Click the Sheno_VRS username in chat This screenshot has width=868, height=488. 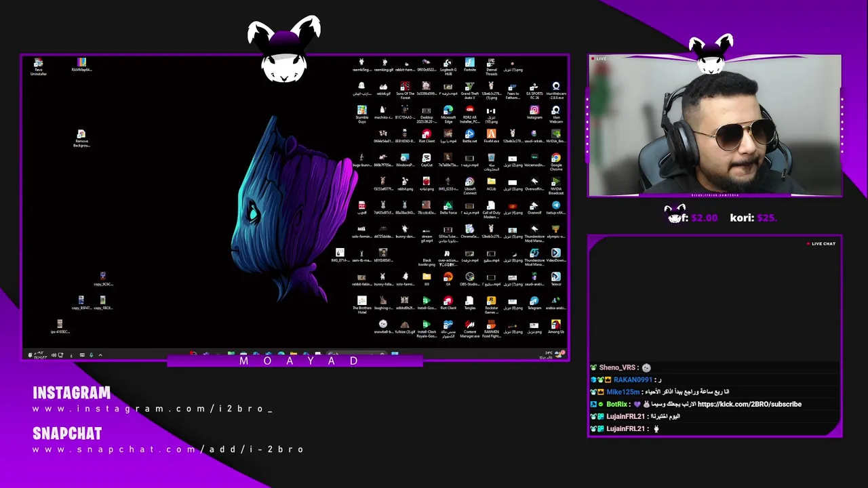[x=617, y=368]
